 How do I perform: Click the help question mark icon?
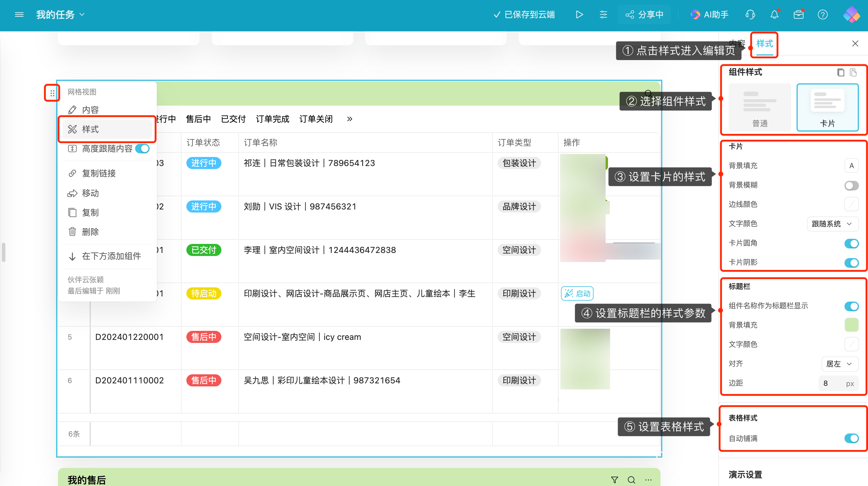click(822, 14)
